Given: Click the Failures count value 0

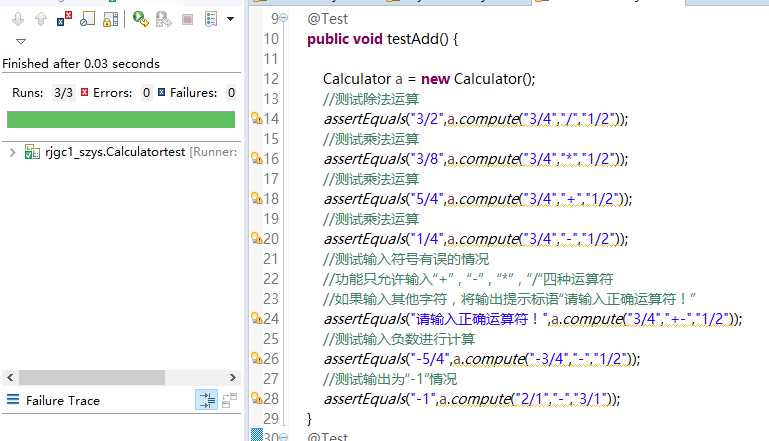Looking at the screenshot, I should tap(231, 93).
